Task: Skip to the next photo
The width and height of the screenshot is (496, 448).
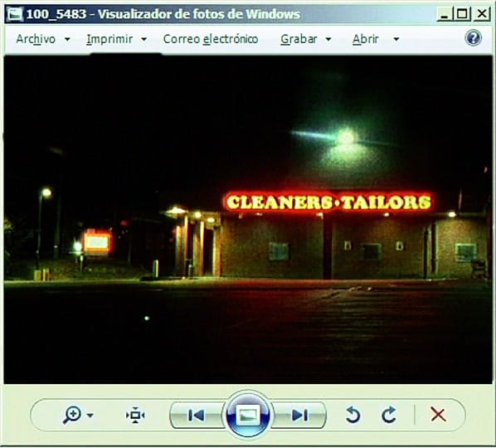Action: [x=299, y=415]
